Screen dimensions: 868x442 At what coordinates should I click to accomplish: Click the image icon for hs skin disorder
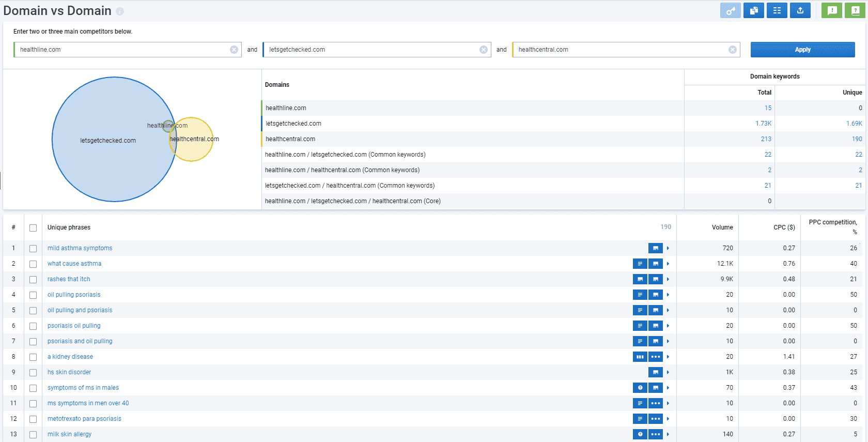point(656,372)
